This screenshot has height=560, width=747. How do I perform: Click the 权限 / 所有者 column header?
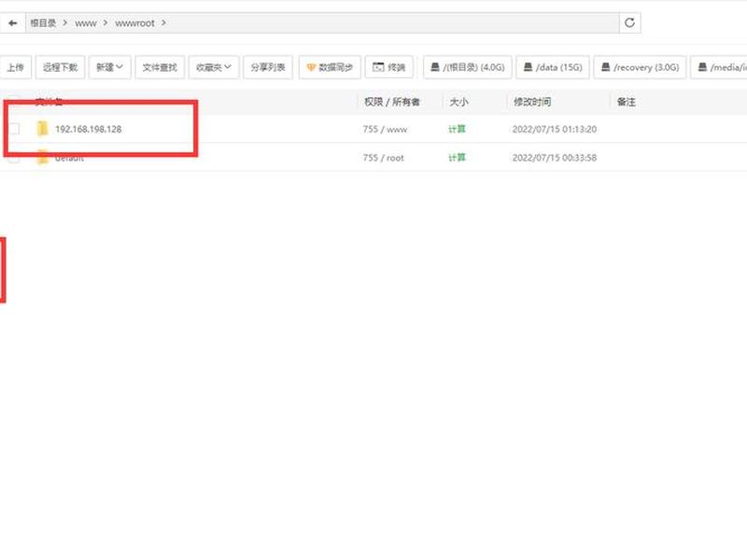pos(392,102)
